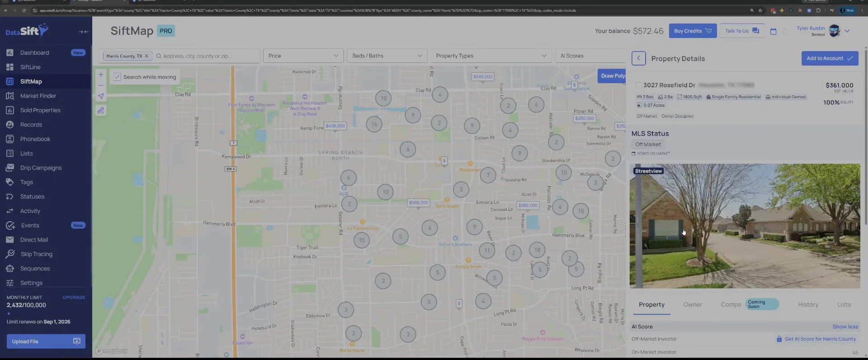This screenshot has height=360, width=868.
Task: Open the Beds / Baths dropdown
Action: pyautogui.click(x=387, y=56)
